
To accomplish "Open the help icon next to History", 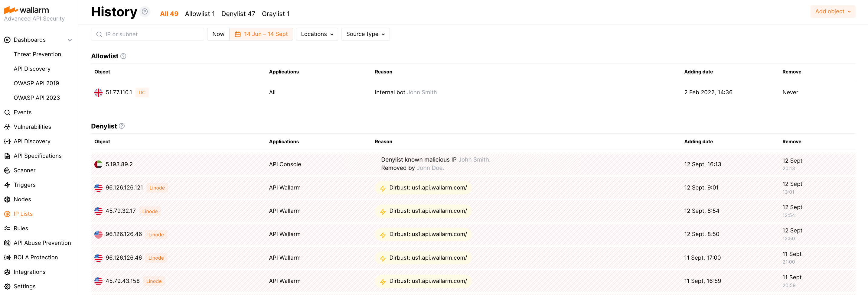I will coord(145,11).
